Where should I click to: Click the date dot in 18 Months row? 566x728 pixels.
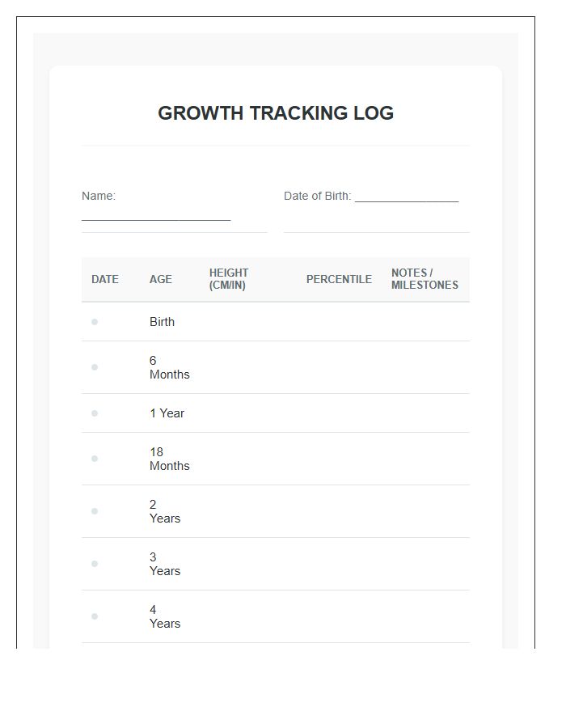[95, 459]
